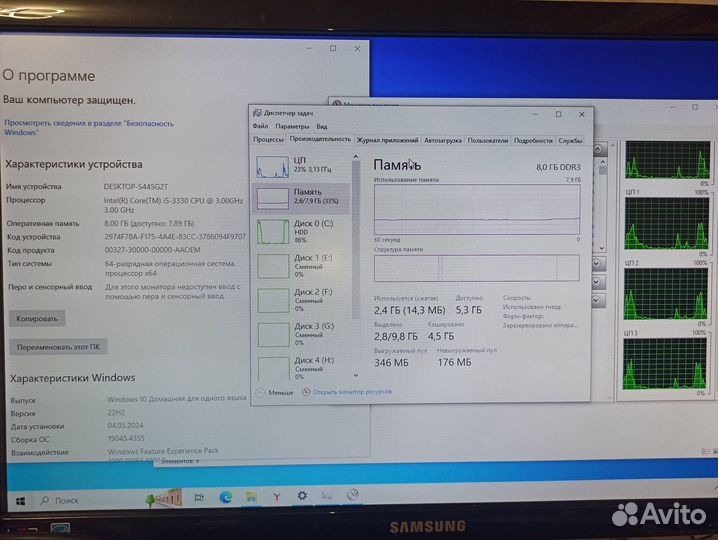Viewport: 718px width, 540px height.
Task: Switch to the Автозагрузка tab
Action: pyautogui.click(x=442, y=141)
